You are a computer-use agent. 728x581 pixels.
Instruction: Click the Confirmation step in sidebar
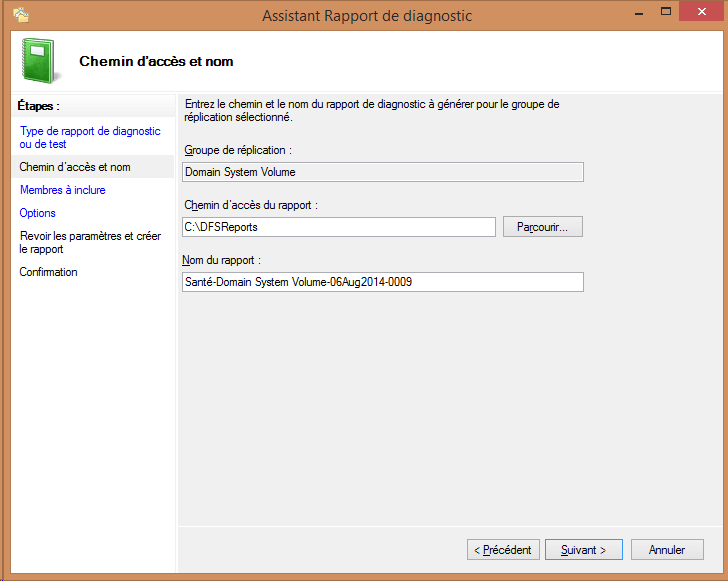click(48, 272)
